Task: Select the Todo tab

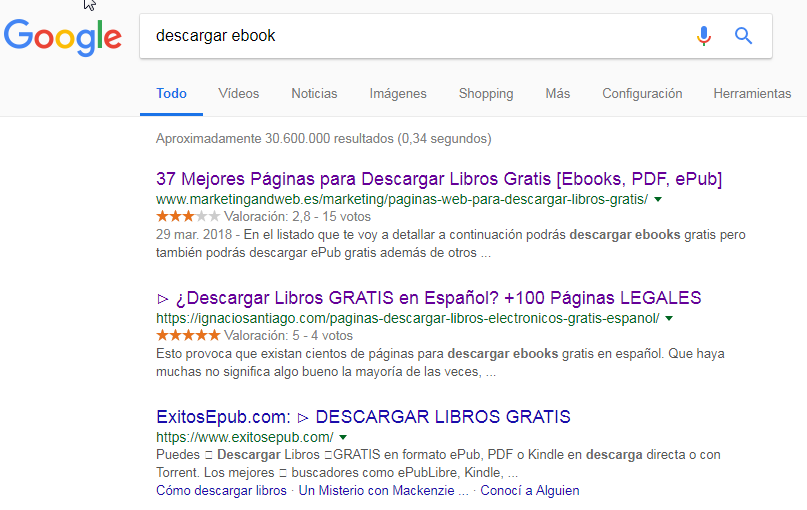Action: 171,94
